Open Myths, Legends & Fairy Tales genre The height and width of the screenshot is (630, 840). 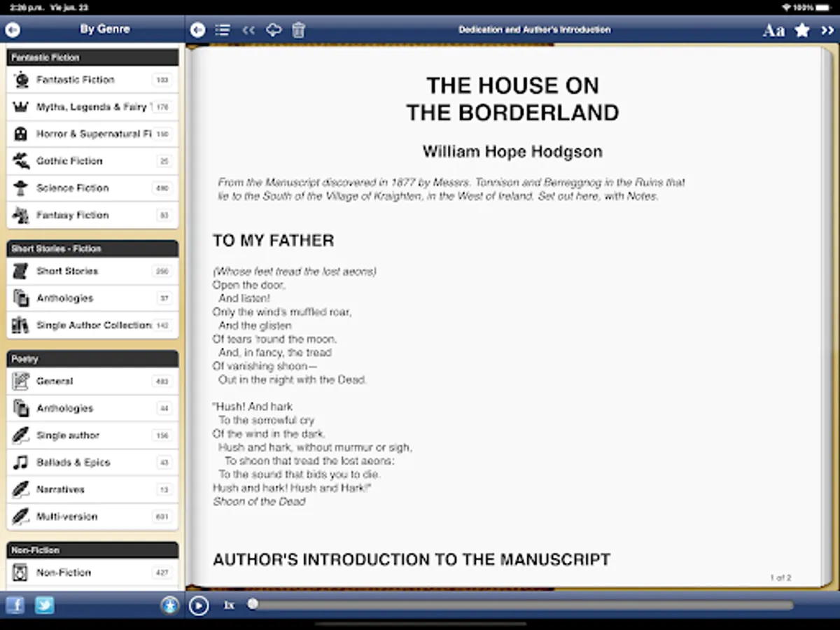[x=92, y=107]
